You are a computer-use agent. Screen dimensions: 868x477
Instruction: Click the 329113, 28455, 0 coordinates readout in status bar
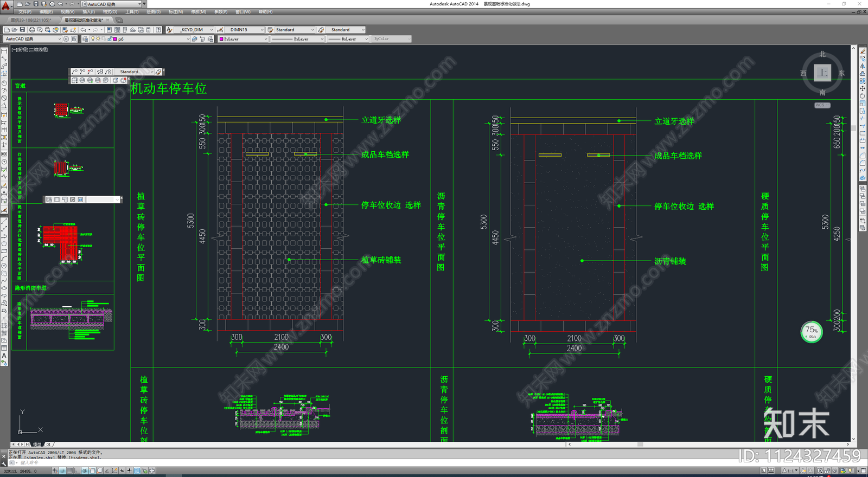click(x=20, y=471)
